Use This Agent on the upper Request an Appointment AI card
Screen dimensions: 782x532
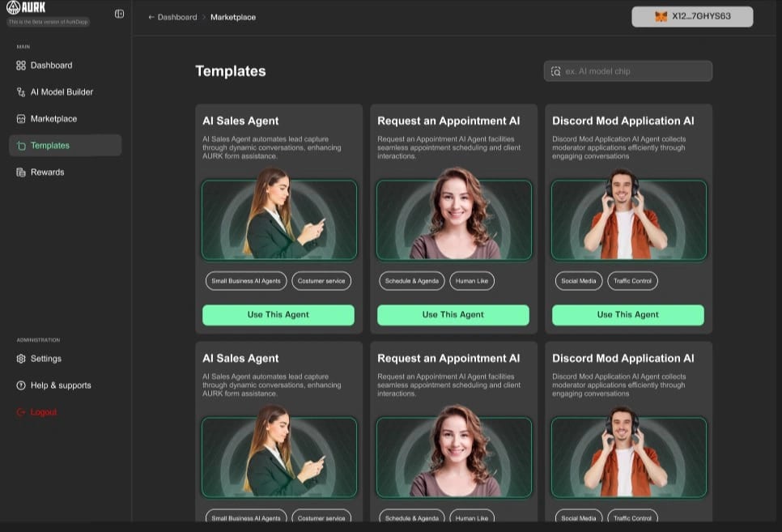coord(453,315)
